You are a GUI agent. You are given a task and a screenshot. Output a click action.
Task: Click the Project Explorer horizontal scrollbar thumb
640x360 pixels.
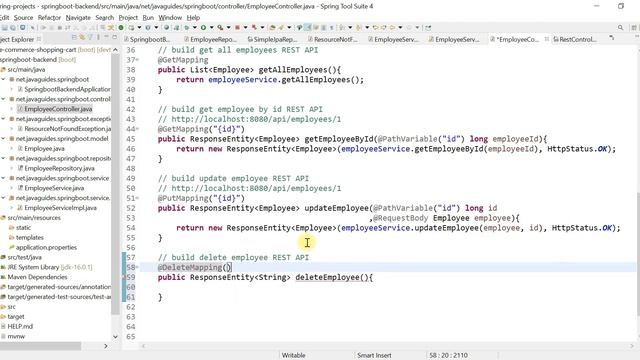[40, 346]
